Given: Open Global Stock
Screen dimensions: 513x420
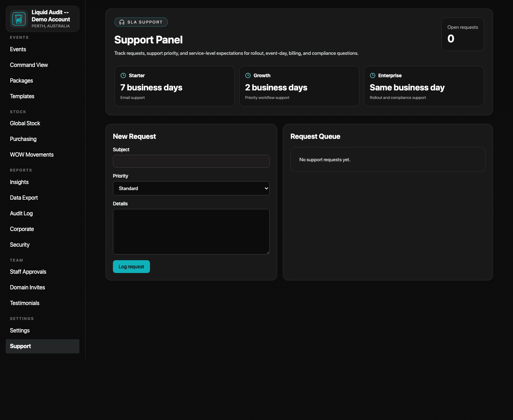Looking at the screenshot, I should (x=42, y=124).
